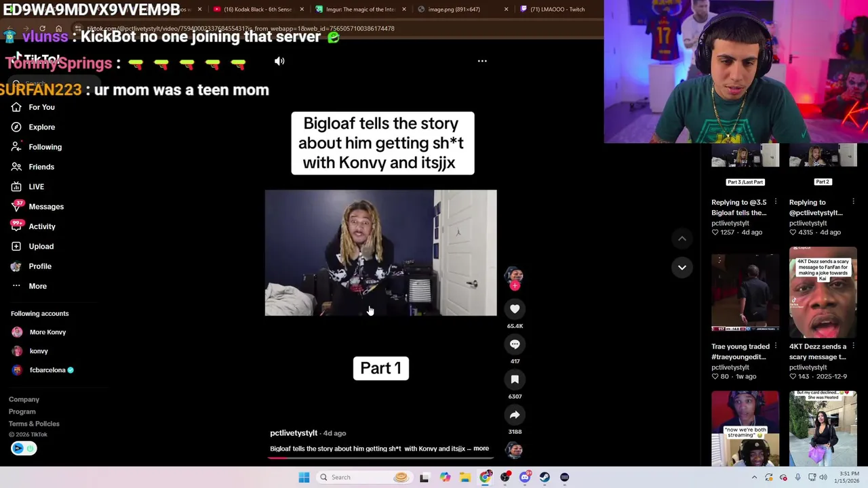Open the Activity notifications

[x=33, y=226]
